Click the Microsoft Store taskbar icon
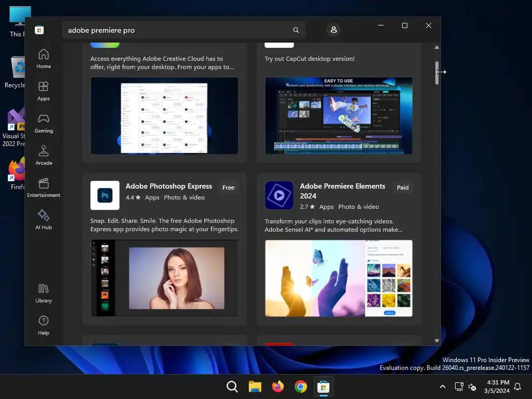 click(x=323, y=387)
